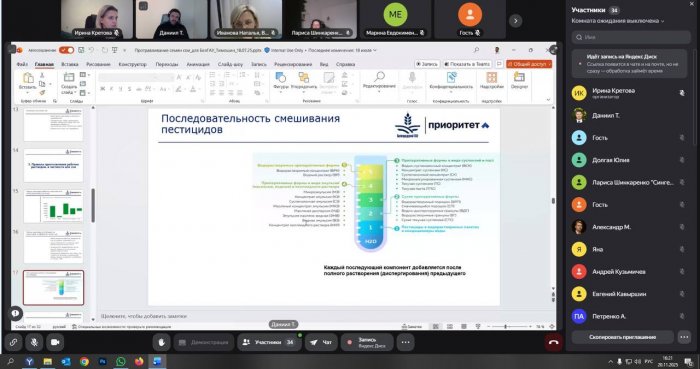
Task: Open the Чат chat panel
Action: click(x=321, y=342)
